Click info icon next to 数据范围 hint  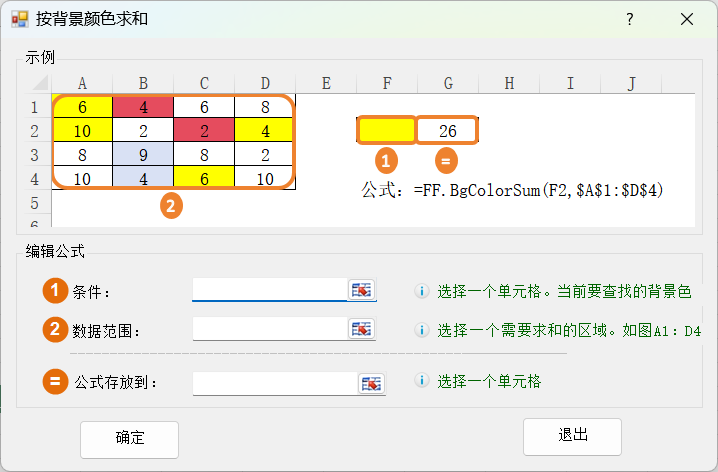coord(422,330)
